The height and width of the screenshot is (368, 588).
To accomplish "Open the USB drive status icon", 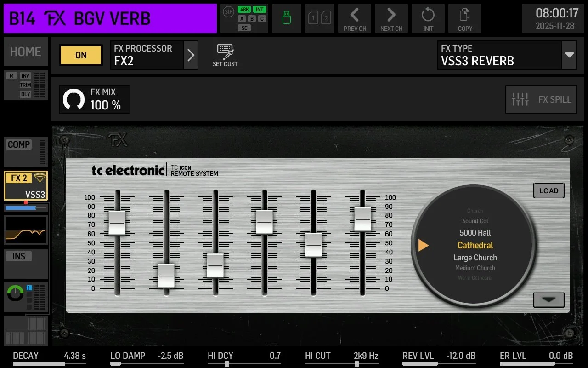I will point(287,18).
